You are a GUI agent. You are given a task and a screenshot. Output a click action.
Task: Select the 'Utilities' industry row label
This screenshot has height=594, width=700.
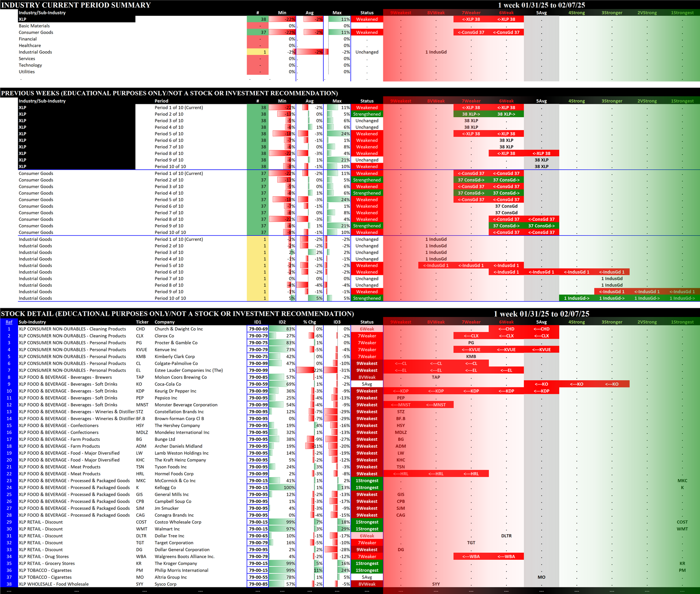click(27, 72)
